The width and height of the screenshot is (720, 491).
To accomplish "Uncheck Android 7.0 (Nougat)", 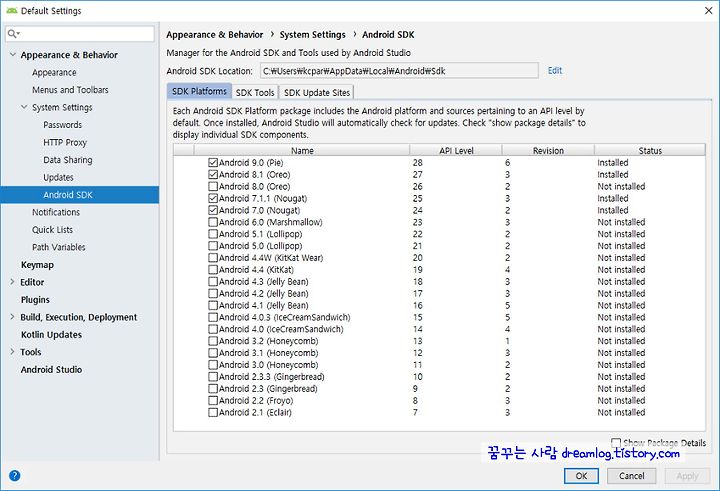I will [213, 210].
